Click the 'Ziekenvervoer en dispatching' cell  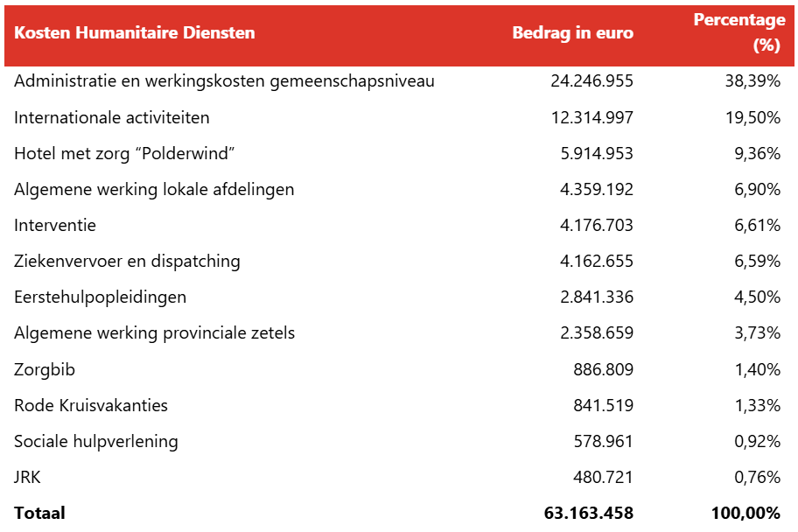127,262
